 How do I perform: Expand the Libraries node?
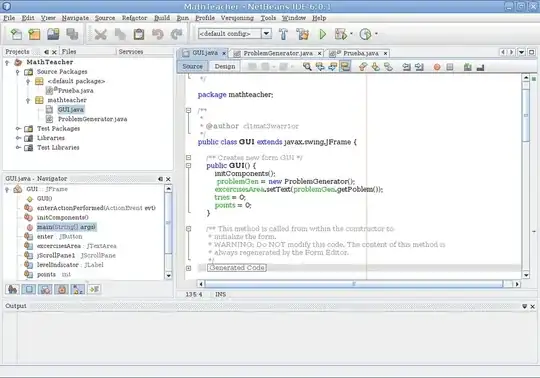18,138
